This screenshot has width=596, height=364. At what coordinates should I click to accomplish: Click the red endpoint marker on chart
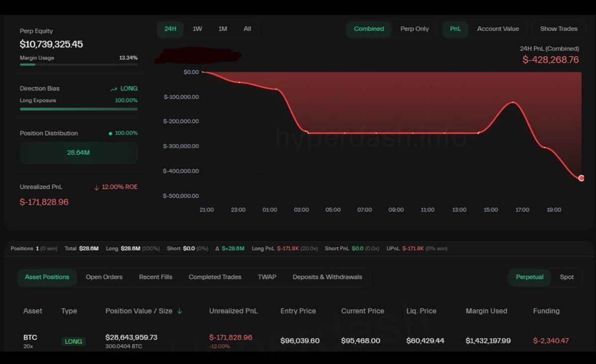click(581, 178)
